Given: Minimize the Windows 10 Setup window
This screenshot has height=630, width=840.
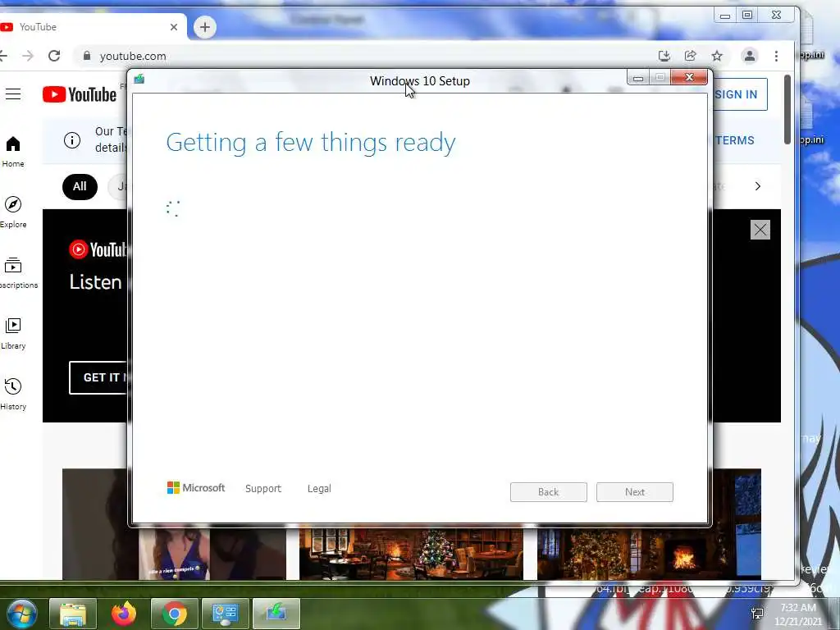Looking at the screenshot, I should (638, 78).
